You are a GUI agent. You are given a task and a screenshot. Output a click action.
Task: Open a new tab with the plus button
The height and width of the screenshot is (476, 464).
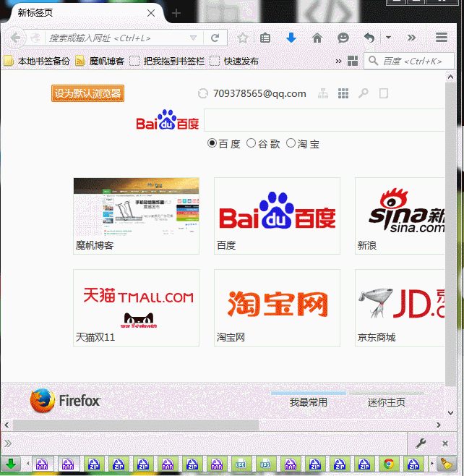pos(176,13)
